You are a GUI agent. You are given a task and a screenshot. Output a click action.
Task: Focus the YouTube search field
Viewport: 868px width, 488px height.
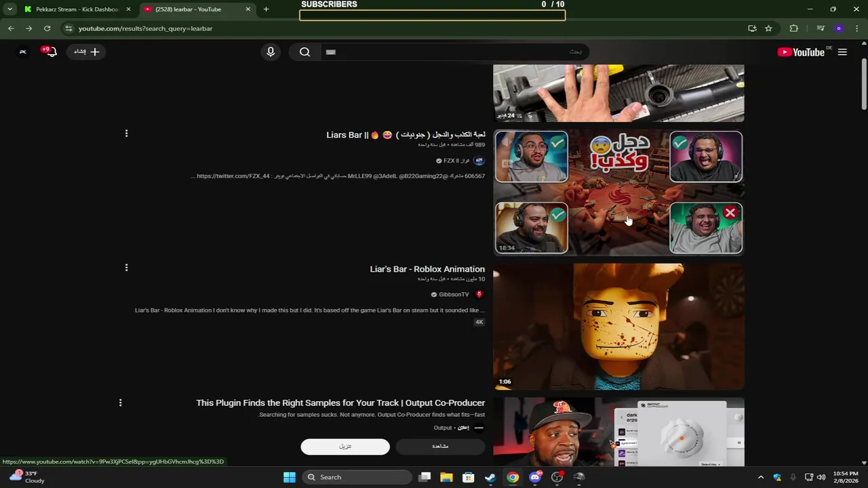tap(454, 52)
